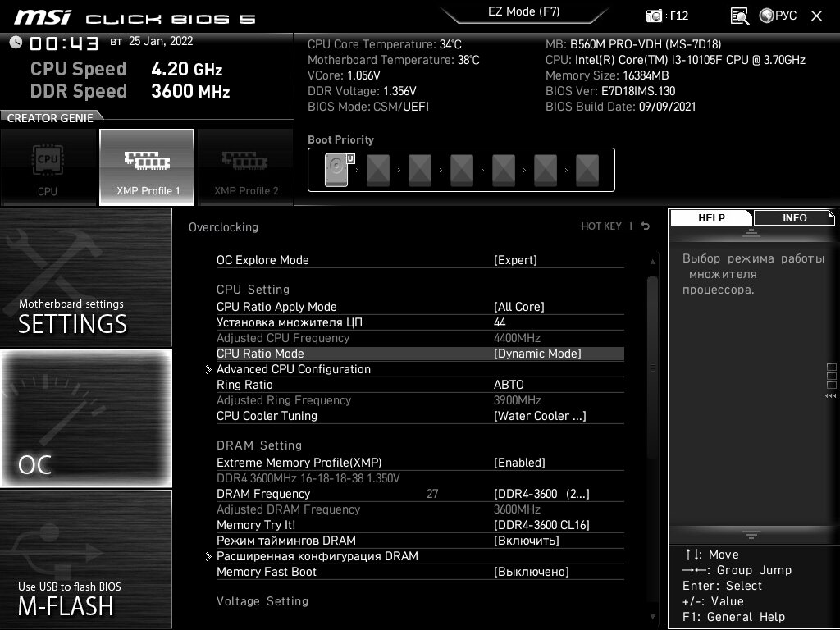This screenshot has width=840, height=630.
Task: Select the last boot priority slot
Action: pos(587,170)
